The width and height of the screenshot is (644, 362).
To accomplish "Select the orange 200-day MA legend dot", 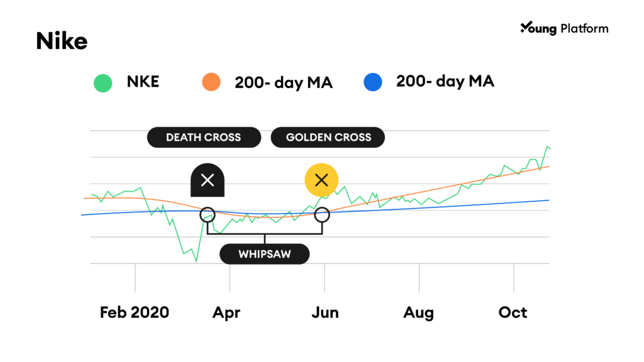I will [x=211, y=82].
